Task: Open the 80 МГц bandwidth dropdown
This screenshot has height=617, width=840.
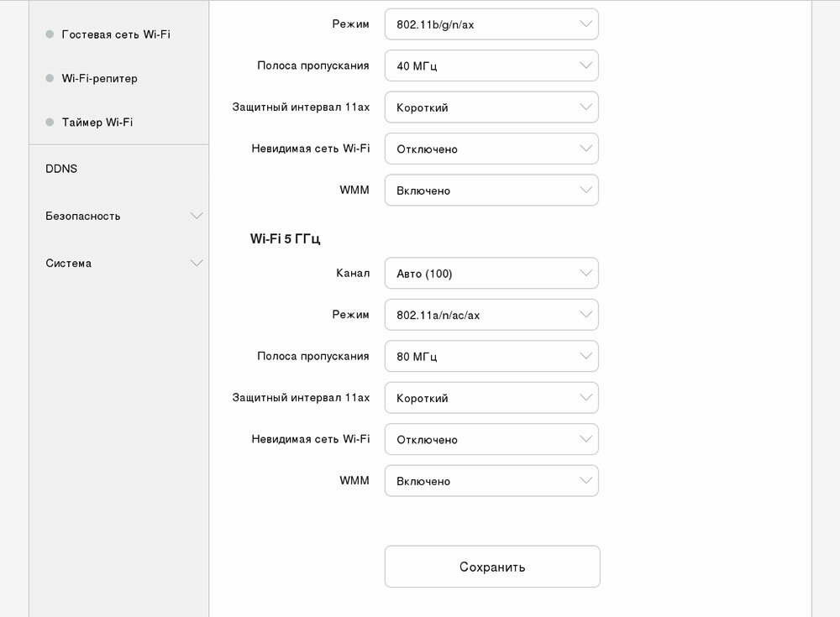Action: pos(491,356)
